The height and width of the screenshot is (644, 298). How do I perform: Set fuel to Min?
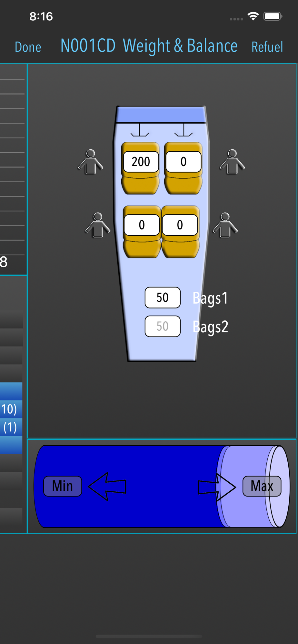pyautogui.click(x=63, y=486)
